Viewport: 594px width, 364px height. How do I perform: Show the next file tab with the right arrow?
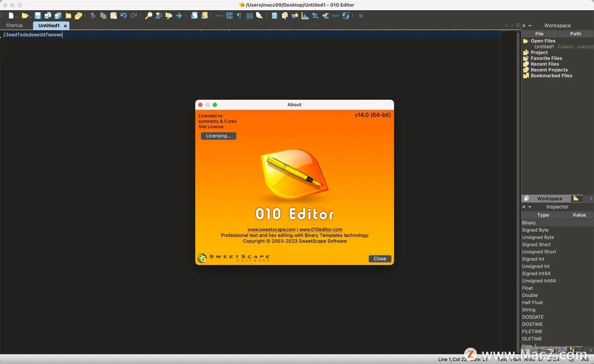pyautogui.click(x=512, y=26)
